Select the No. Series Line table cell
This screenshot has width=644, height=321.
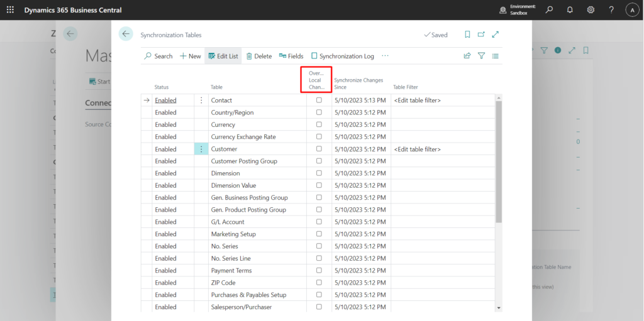pyautogui.click(x=257, y=258)
